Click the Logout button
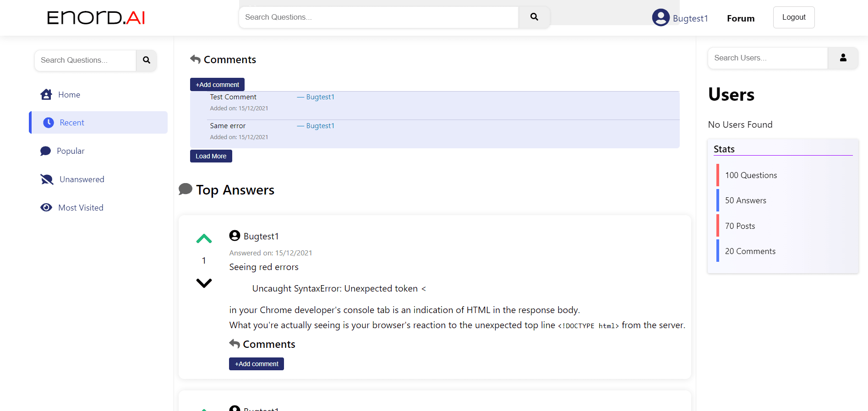The width and height of the screenshot is (868, 411). pyautogui.click(x=794, y=17)
